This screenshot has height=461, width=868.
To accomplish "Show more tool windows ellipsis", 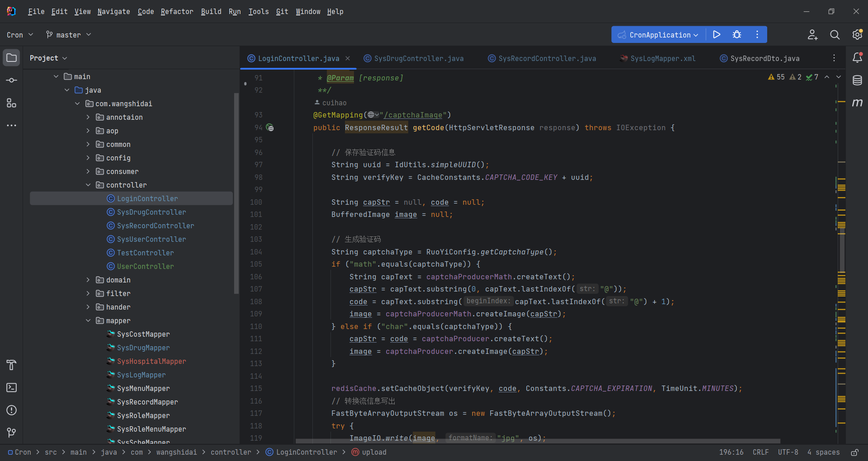I will [12, 125].
